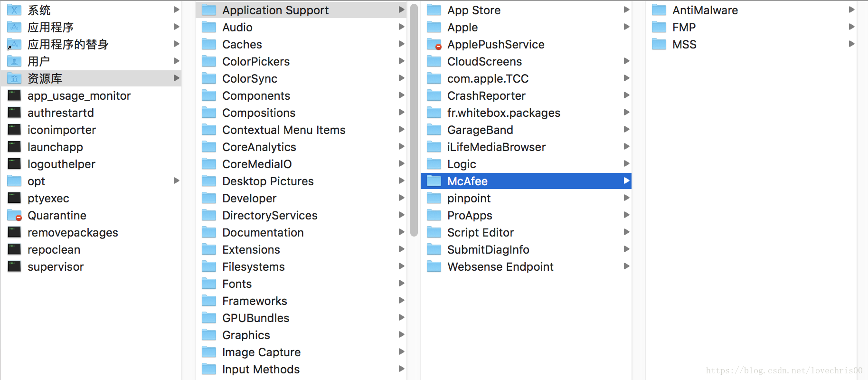
Task: Open the Graphics folder
Action: click(301, 335)
